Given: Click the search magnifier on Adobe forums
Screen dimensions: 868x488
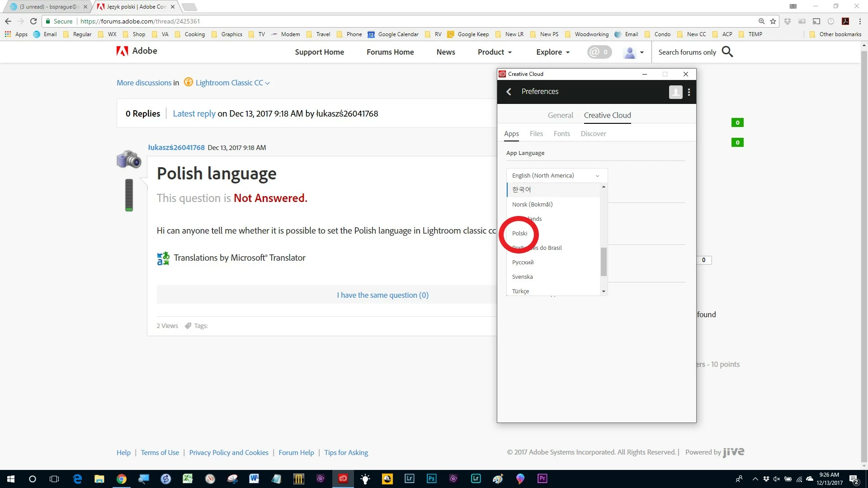Looking at the screenshot, I should click(x=727, y=52).
